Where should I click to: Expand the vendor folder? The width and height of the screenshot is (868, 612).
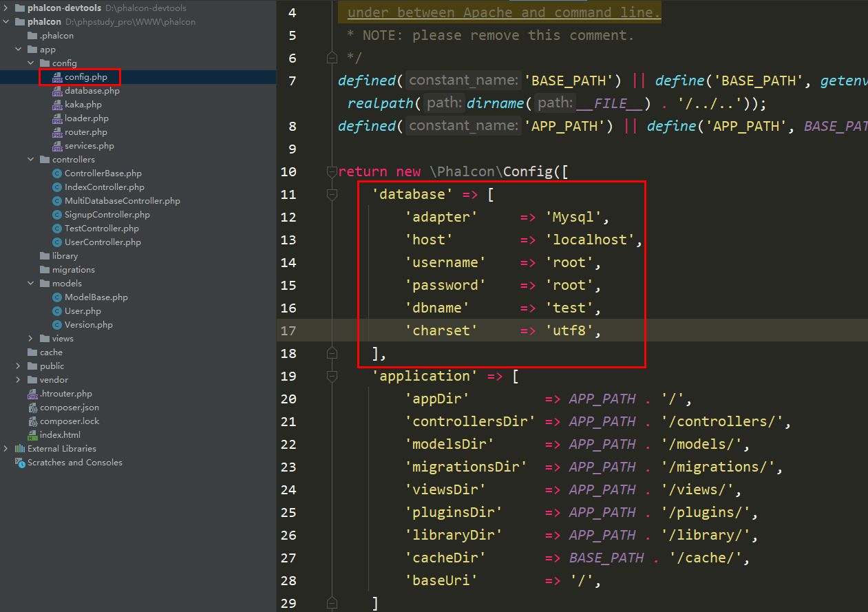19,380
